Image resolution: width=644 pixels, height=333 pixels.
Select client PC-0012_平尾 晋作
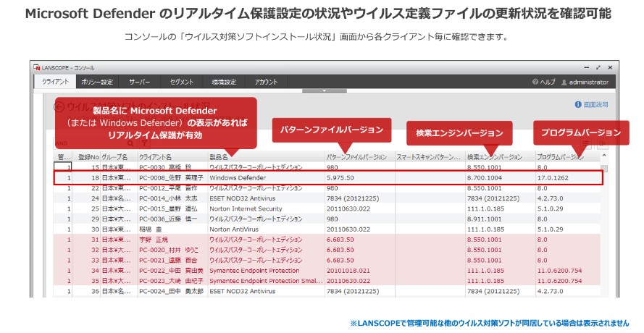click(168, 188)
